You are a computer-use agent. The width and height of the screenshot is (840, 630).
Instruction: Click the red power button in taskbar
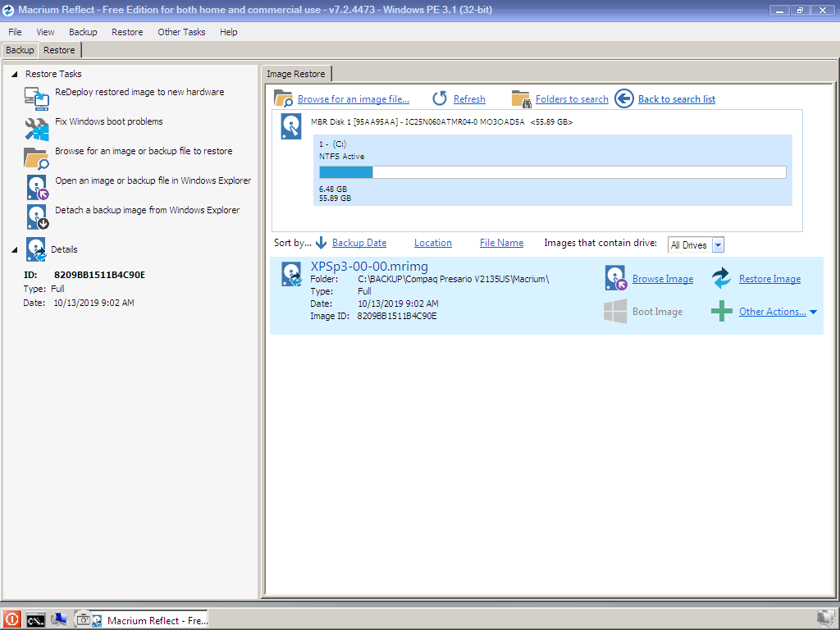point(11,620)
